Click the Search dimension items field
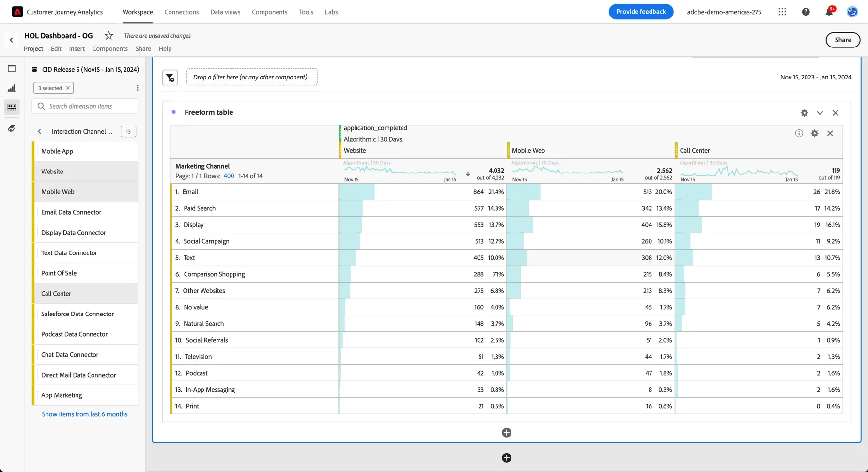This screenshot has height=472, width=868. [x=85, y=106]
